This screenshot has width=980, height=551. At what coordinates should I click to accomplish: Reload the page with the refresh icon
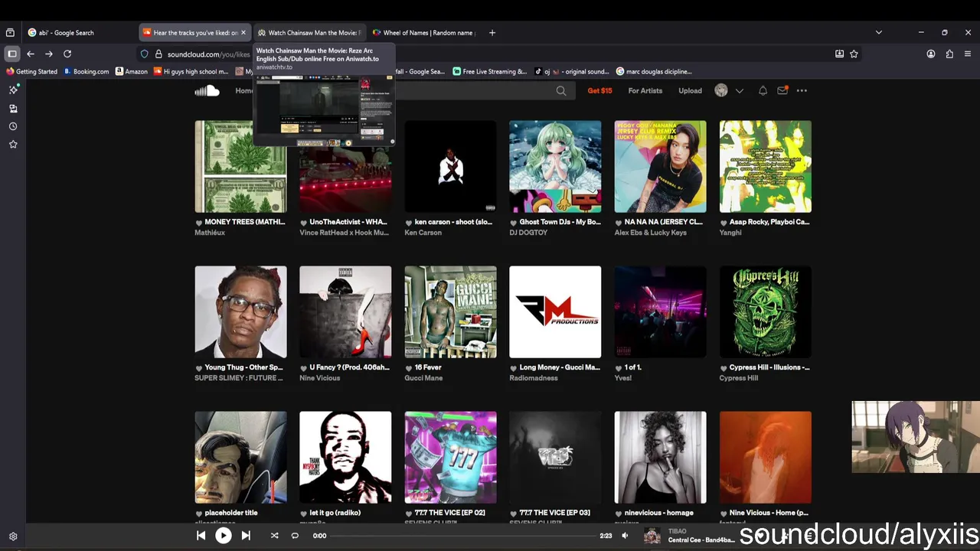pos(67,54)
